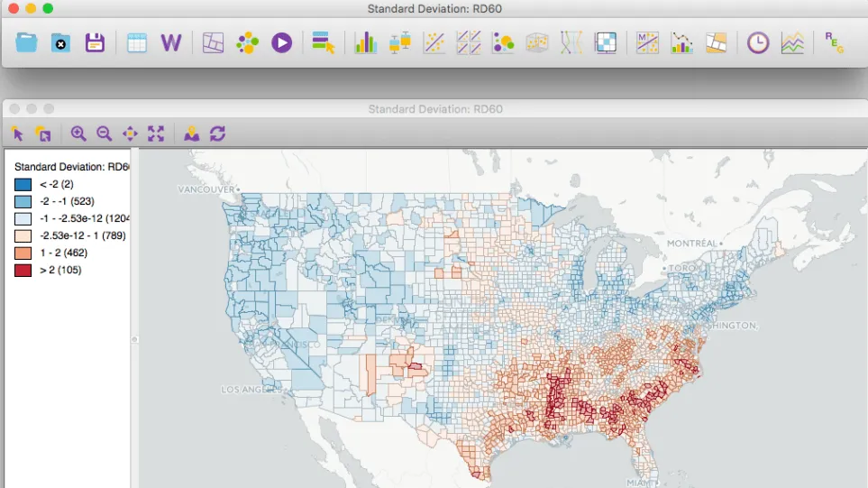
Task: Activate the Pan four-arrow tool
Action: tap(130, 134)
